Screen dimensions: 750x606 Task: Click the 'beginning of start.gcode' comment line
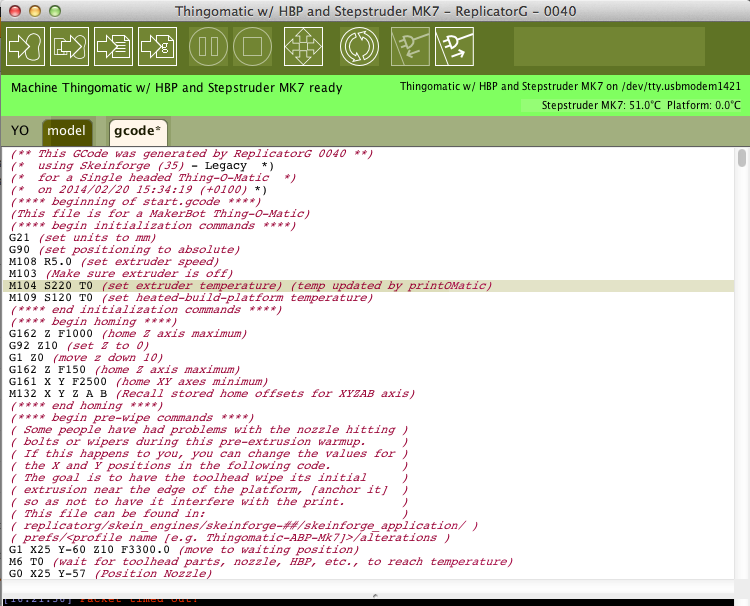135,202
